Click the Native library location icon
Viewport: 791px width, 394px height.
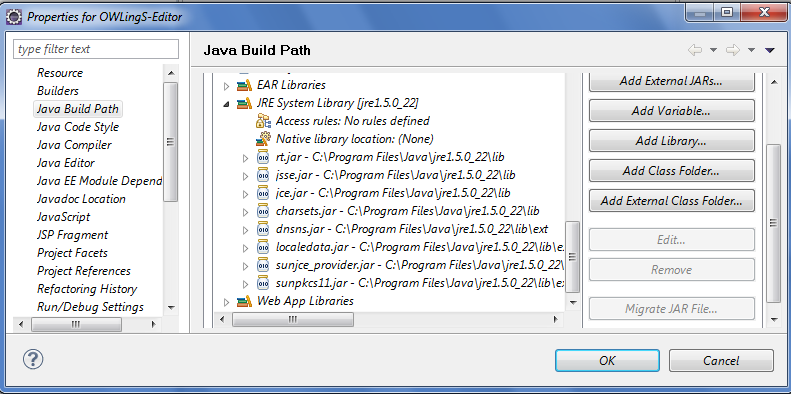(263, 139)
